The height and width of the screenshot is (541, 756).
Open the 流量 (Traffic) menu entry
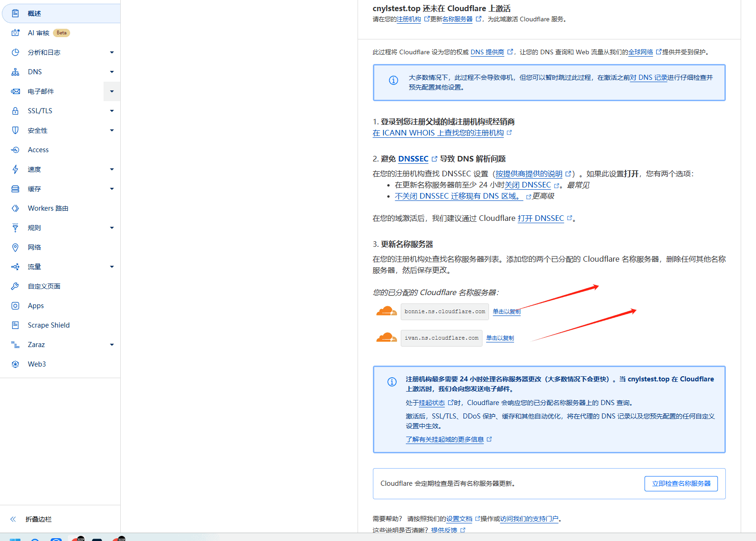33,266
